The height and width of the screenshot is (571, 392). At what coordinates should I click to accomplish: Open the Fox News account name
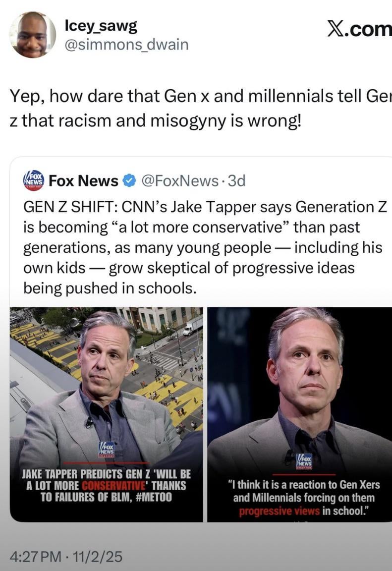click(x=83, y=181)
